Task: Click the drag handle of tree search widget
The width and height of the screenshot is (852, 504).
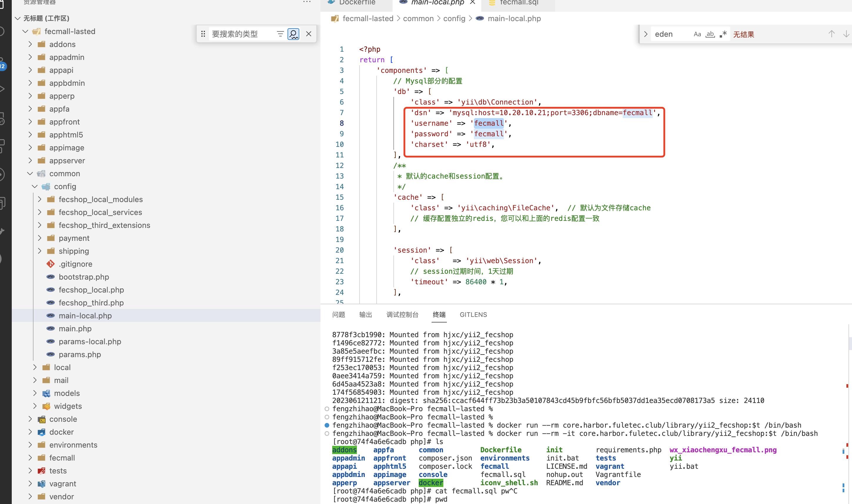Action: click(x=203, y=33)
